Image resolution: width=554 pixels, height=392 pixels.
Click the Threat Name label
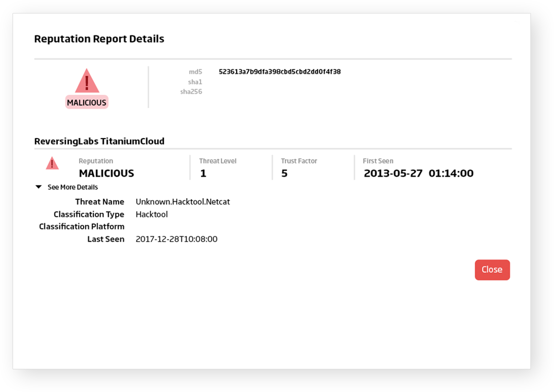click(x=100, y=202)
